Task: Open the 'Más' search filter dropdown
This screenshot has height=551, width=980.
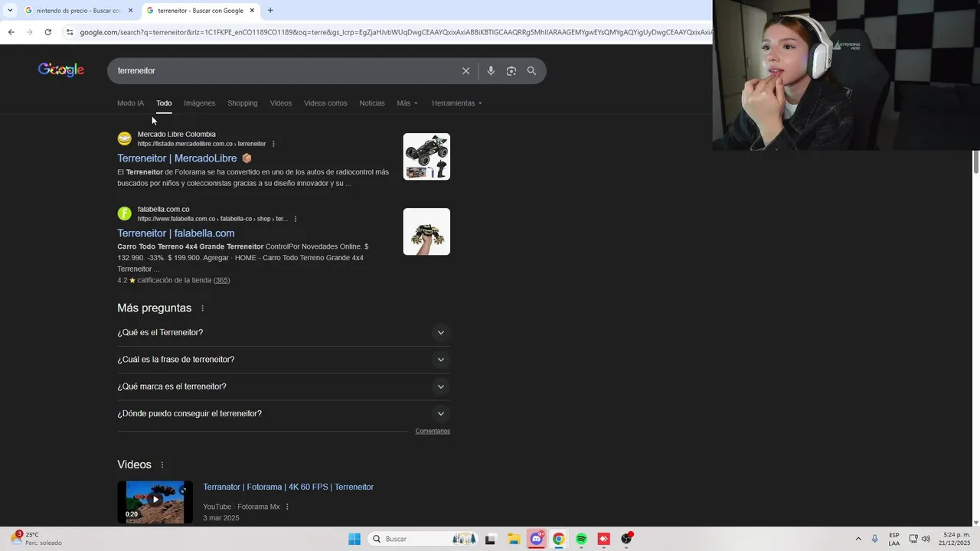Action: coord(407,103)
